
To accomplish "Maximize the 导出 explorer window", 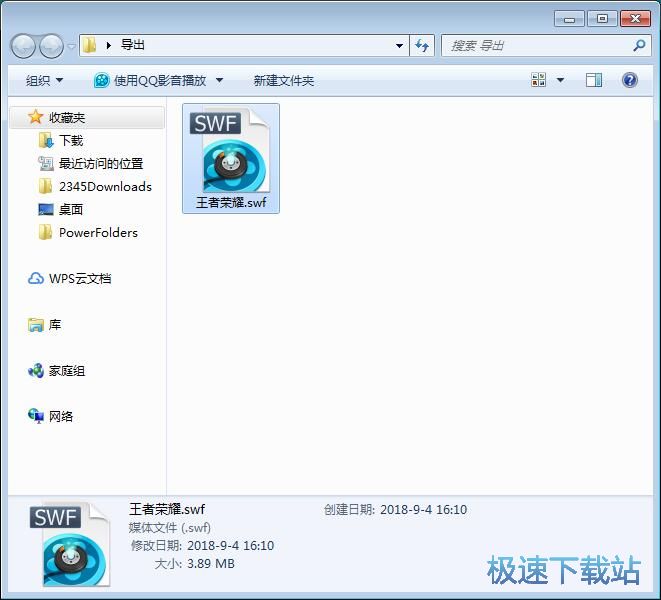I will point(602,19).
